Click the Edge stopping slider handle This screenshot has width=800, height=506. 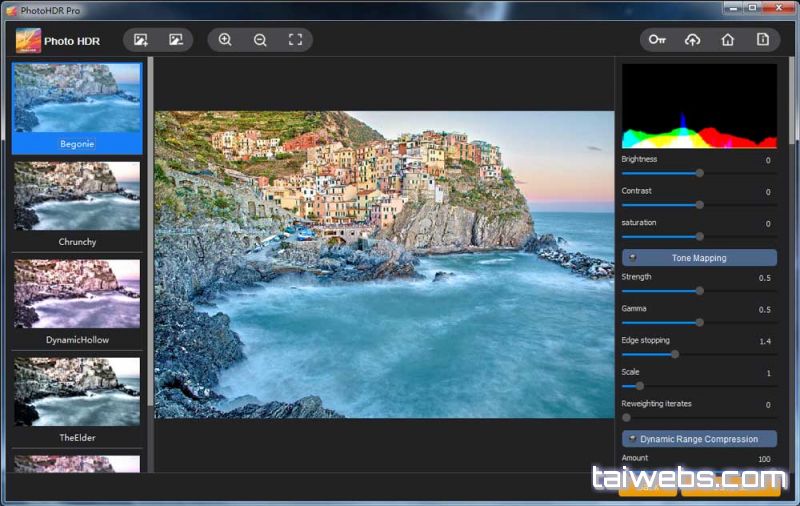coord(675,354)
